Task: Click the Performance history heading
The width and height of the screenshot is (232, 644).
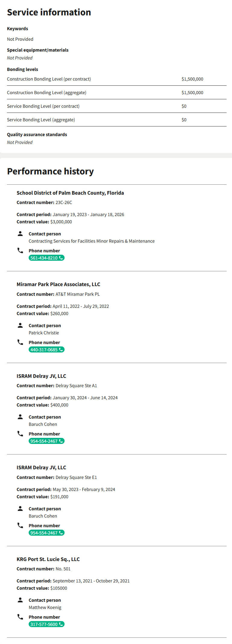Action: [x=50, y=171]
